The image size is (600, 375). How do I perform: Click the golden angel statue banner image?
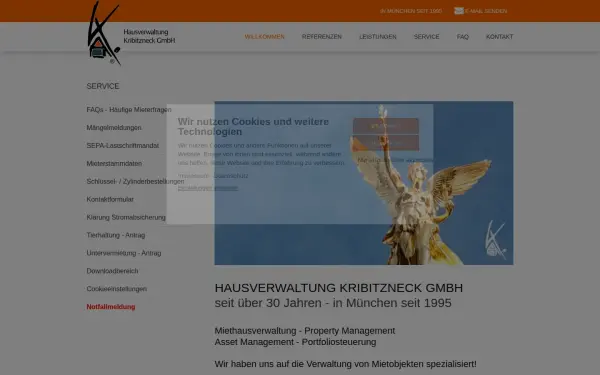(364, 183)
